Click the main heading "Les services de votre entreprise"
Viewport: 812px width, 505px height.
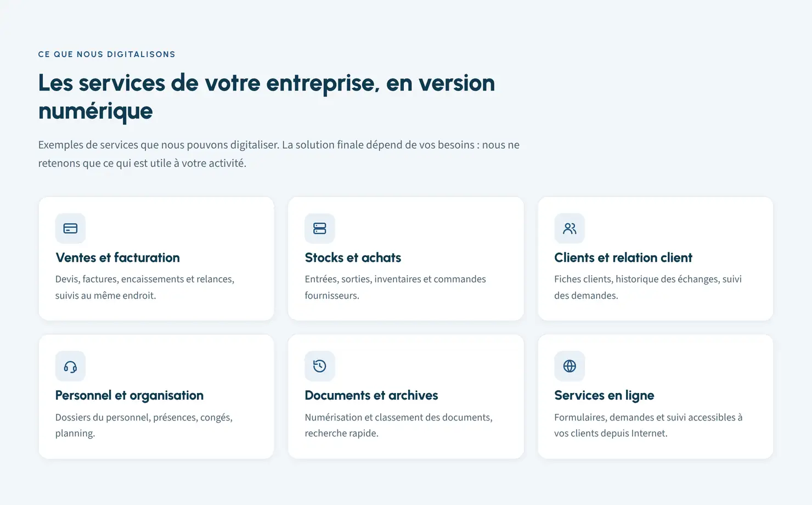267,97
